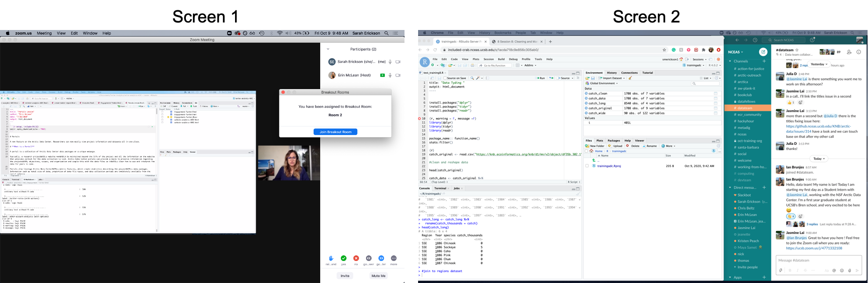
Task: Click add reaction icon under Jasmine Lai's message
Action: coord(801,103)
